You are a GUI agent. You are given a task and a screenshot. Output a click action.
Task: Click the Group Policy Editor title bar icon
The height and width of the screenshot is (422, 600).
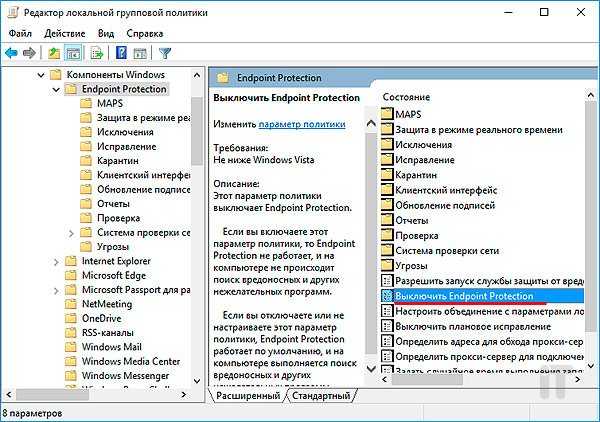pos(13,12)
